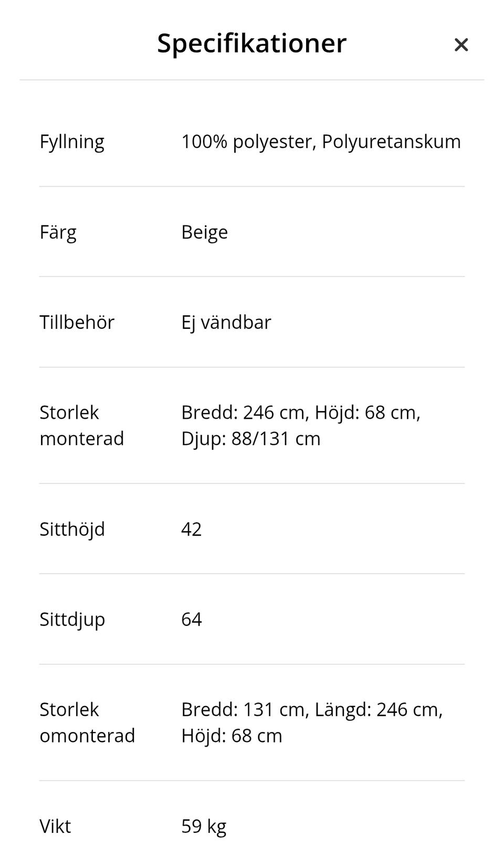Click the Storlek monterad label
Image resolution: width=504 pixels, height=867 pixels.
tap(81, 426)
